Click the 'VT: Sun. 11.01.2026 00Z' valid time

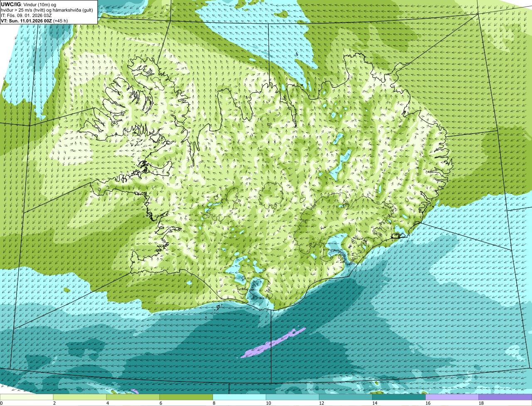click(26, 21)
